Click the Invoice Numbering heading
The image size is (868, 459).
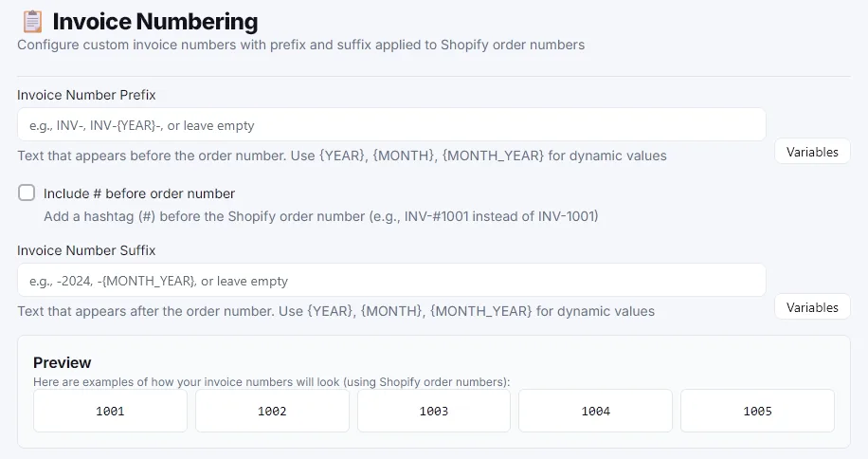155,22
